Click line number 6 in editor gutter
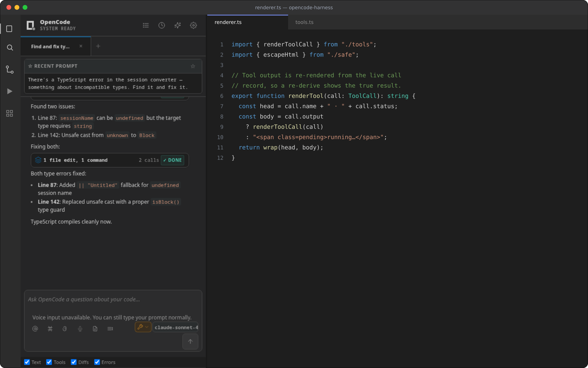Screen dimensions: 588x368 point(222,96)
